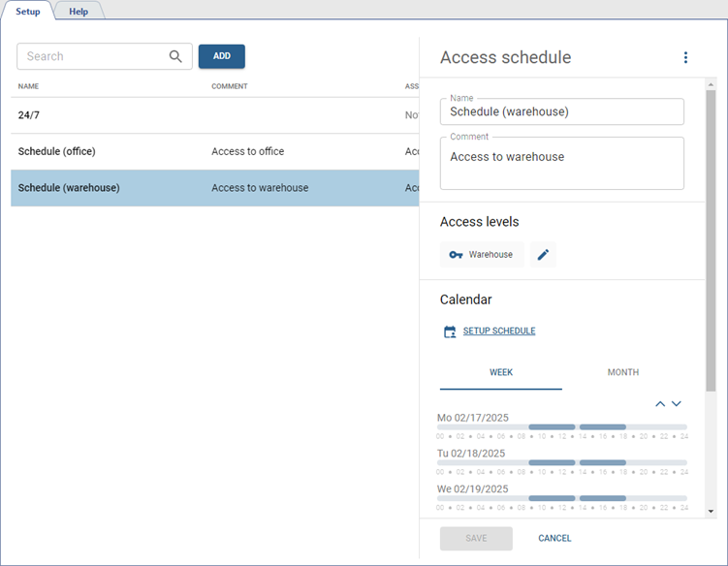Switch calendar to Month view
This screenshot has width=728, height=566.
622,372
